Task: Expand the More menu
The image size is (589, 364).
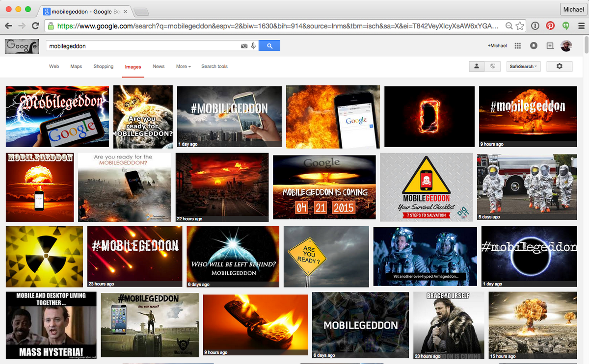Action: point(183,66)
